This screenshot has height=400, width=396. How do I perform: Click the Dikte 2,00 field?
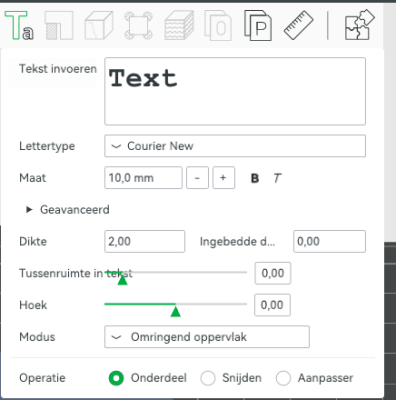click(145, 241)
